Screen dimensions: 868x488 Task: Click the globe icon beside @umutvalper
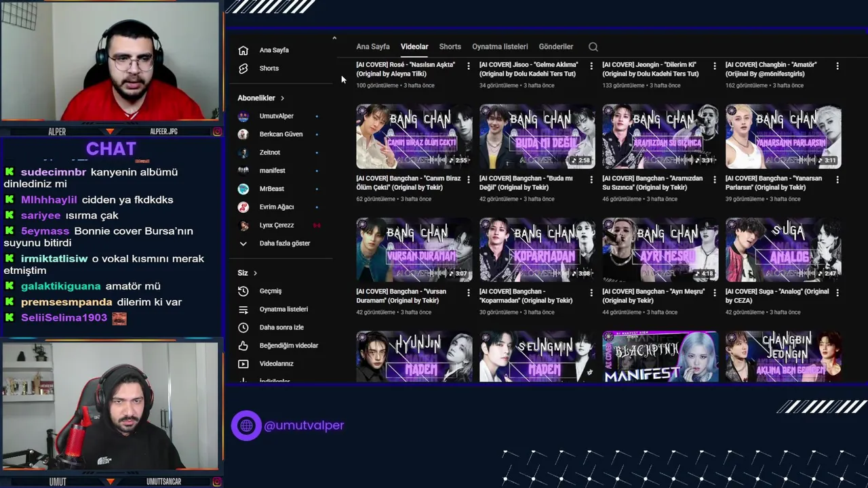tap(246, 426)
